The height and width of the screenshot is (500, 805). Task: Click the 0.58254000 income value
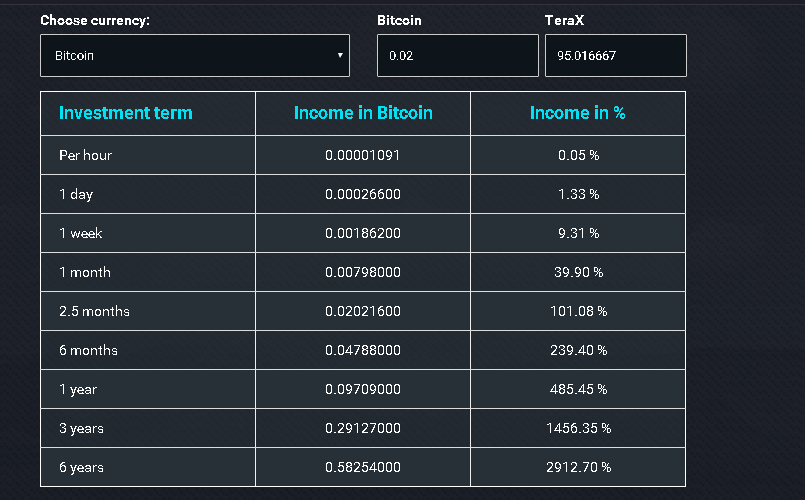[x=362, y=467]
